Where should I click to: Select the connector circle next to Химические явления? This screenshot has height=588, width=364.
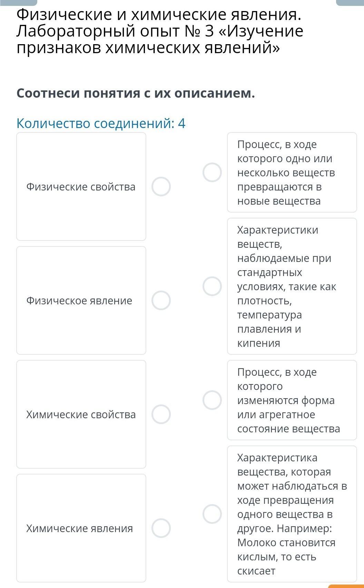(161, 528)
